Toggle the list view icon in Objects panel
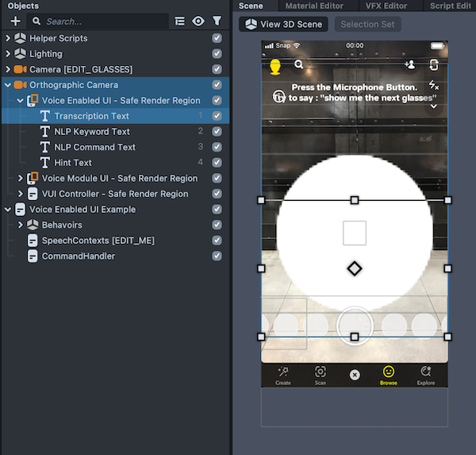Image resolution: width=476 pixels, height=455 pixels. pos(180,21)
